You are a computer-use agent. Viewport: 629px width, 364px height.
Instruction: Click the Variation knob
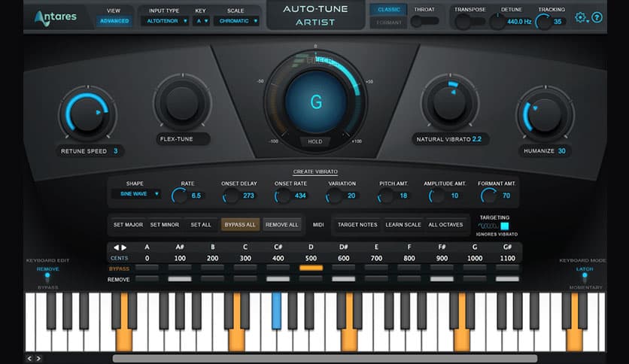(334, 196)
